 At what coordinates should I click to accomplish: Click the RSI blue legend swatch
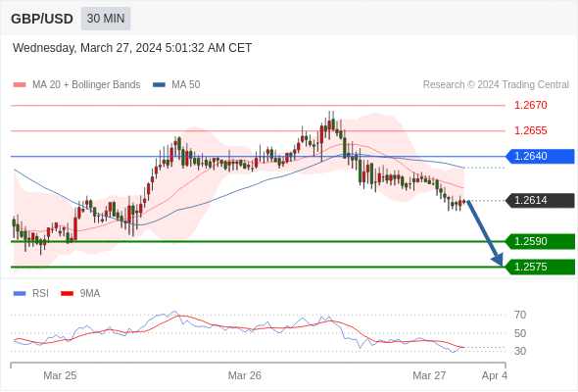pyautogui.click(x=20, y=294)
